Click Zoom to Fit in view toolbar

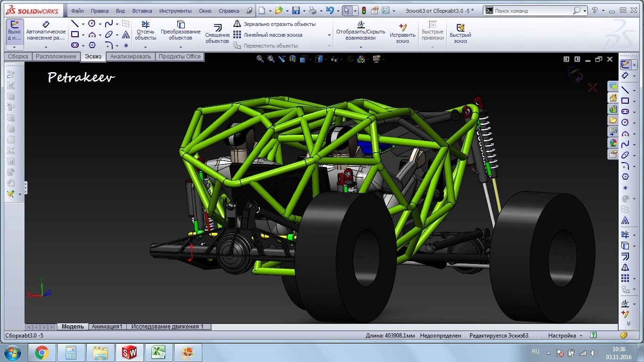click(x=260, y=59)
